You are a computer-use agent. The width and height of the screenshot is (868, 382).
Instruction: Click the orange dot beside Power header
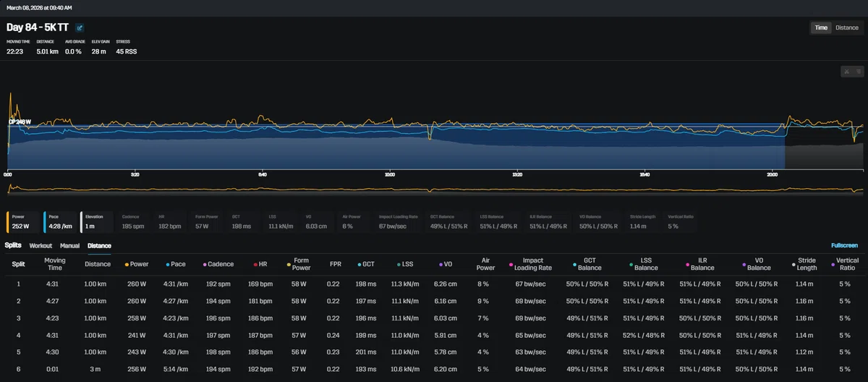tap(127, 265)
